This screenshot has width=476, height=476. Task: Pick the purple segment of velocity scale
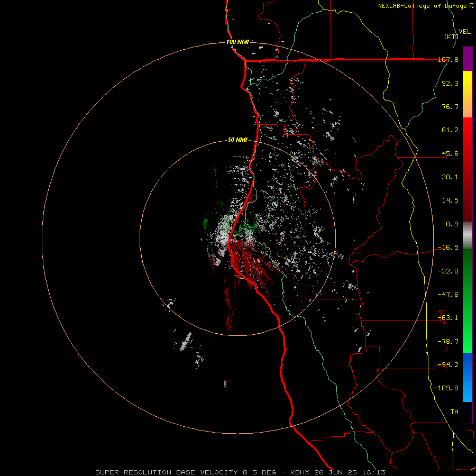coord(467,59)
